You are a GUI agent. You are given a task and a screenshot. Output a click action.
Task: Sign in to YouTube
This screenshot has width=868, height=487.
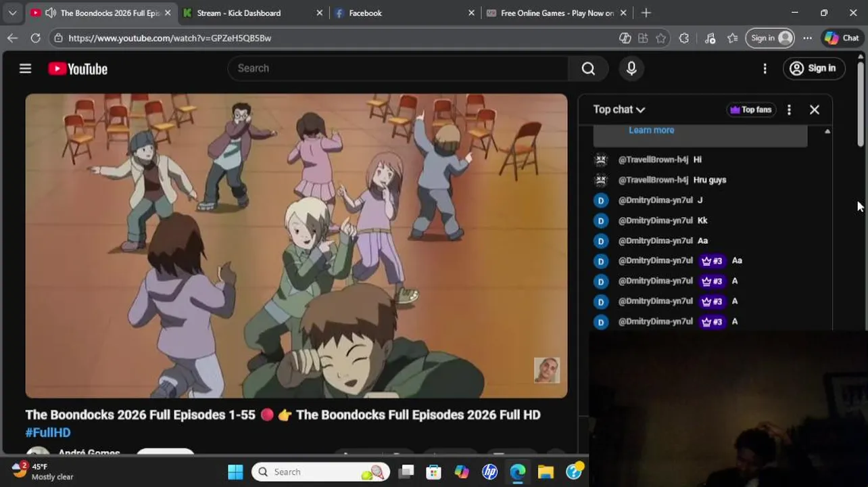coord(813,68)
